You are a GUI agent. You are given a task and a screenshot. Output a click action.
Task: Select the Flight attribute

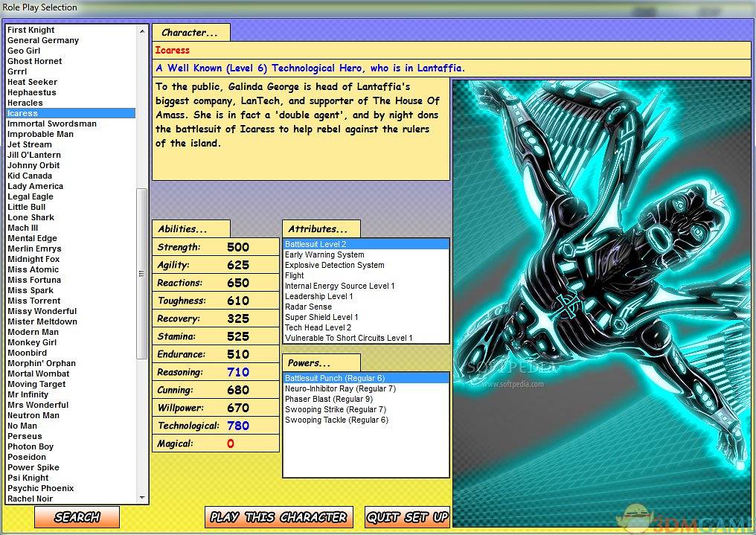click(x=295, y=275)
